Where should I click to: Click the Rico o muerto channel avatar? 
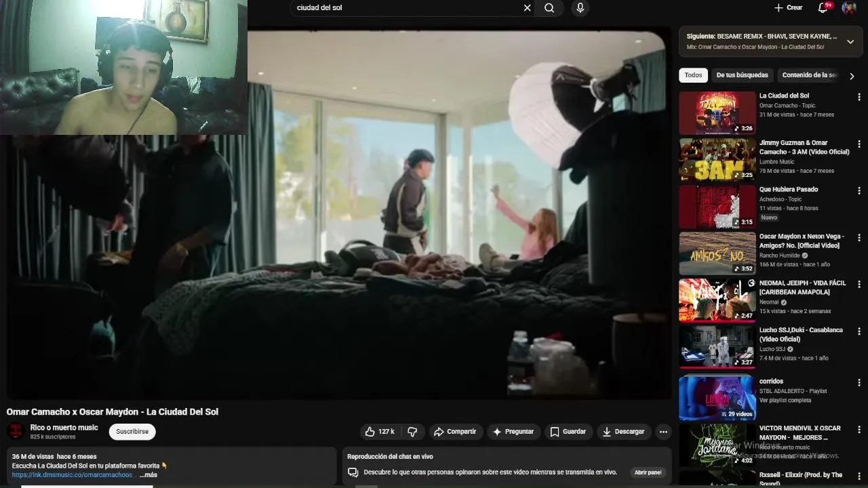[16, 431]
